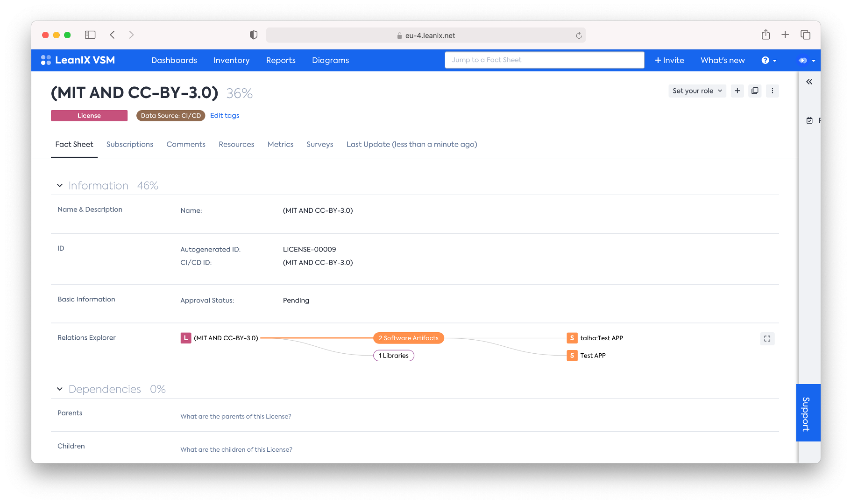
Task: Open the Test APP relation
Action: tap(593, 356)
